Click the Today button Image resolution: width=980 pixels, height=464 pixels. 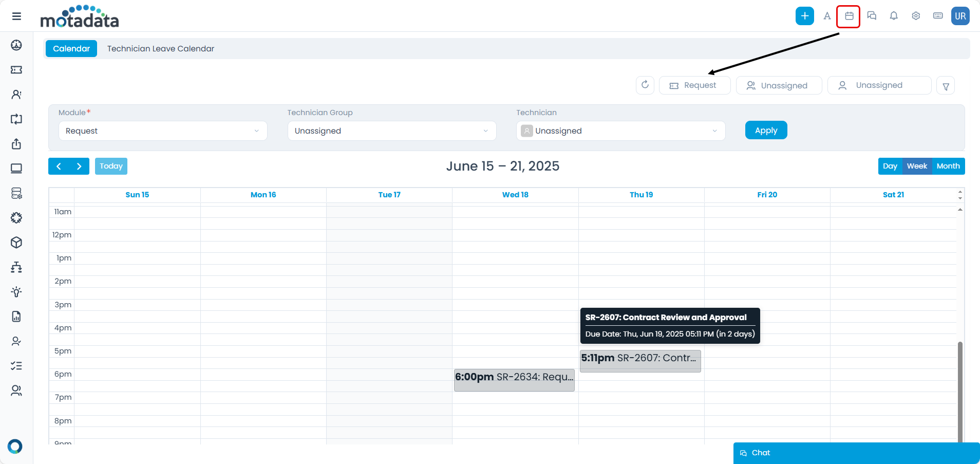111,166
